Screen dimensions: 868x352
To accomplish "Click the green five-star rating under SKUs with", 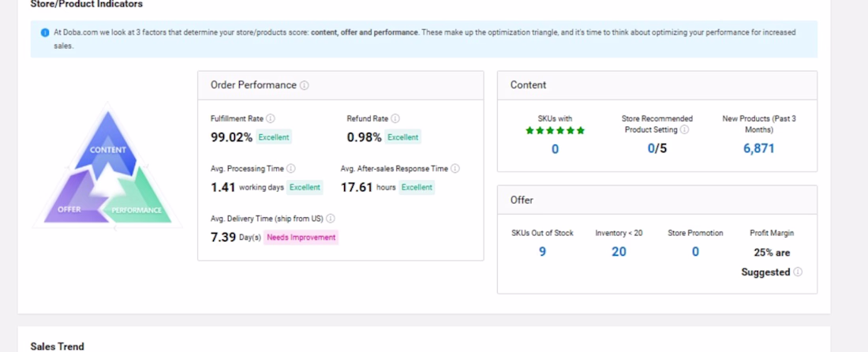I will coord(555,130).
